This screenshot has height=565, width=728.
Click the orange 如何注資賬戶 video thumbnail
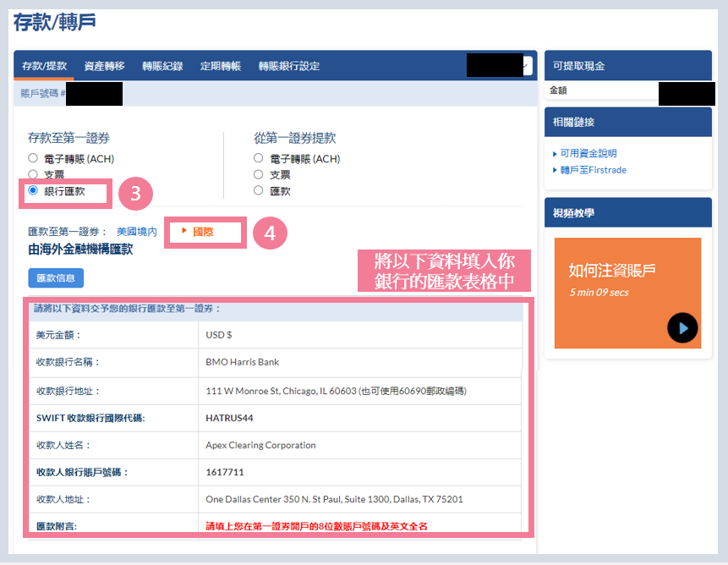(627, 293)
